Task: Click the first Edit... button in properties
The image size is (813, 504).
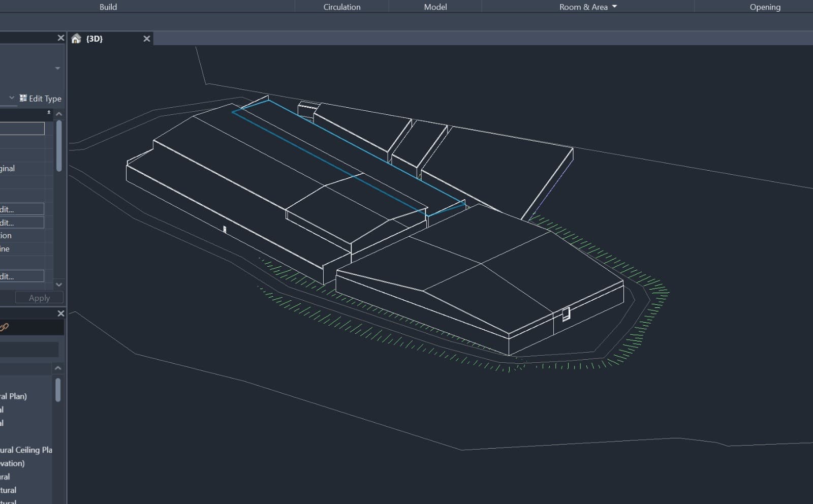Action: click(22, 209)
